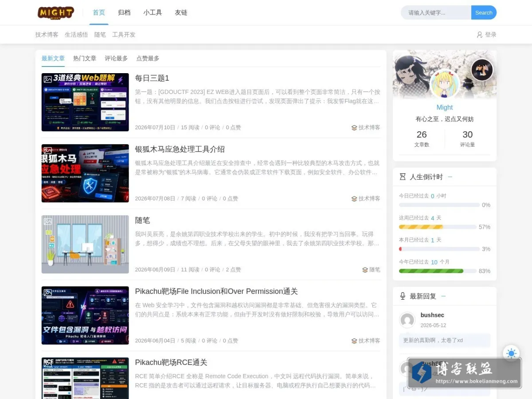The height and width of the screenshot is (399, 532).
Task: Open Pikachu靶场File Inclusion和Over Permission通关 article
Action: tap(216, 291)
